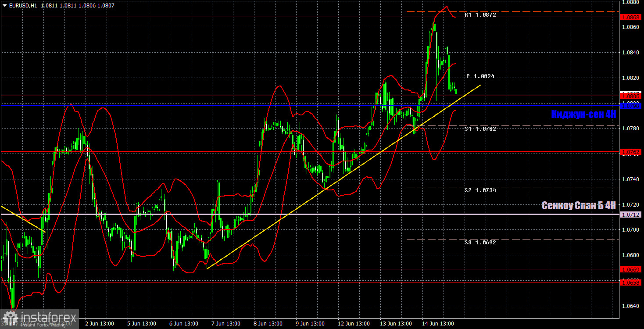Screen dimensions: 644x329
Task: Click the white 1.0712 price tag
Action: point(631,215)
